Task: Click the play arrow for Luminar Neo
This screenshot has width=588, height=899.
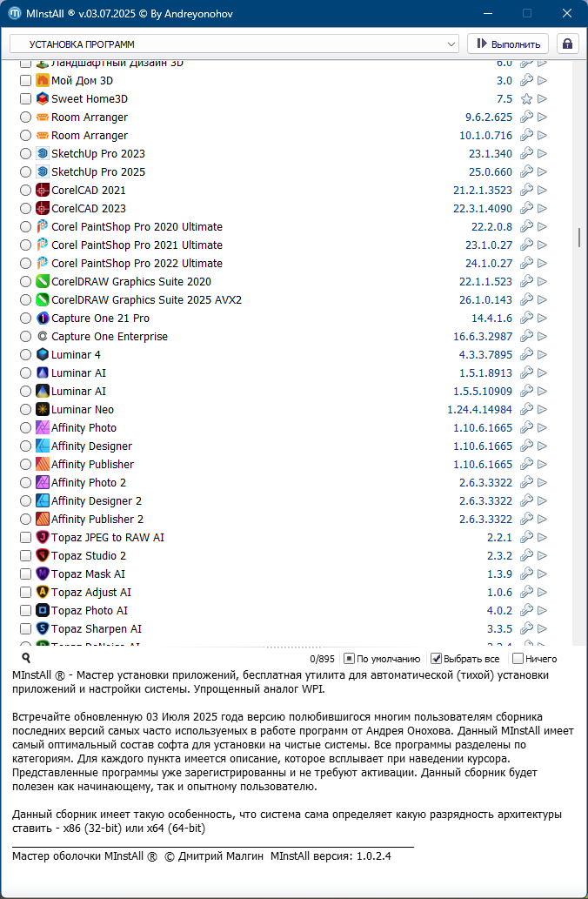Action: click(542, 409)
